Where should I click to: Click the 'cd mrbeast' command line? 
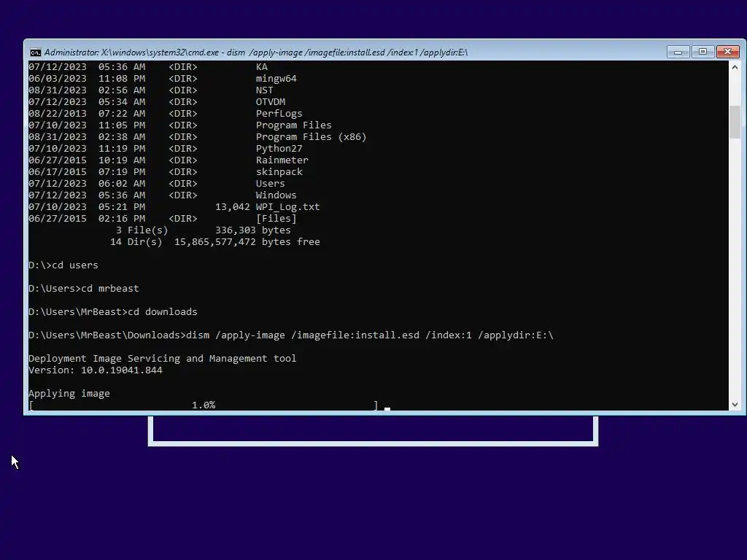tap(84, 289)
